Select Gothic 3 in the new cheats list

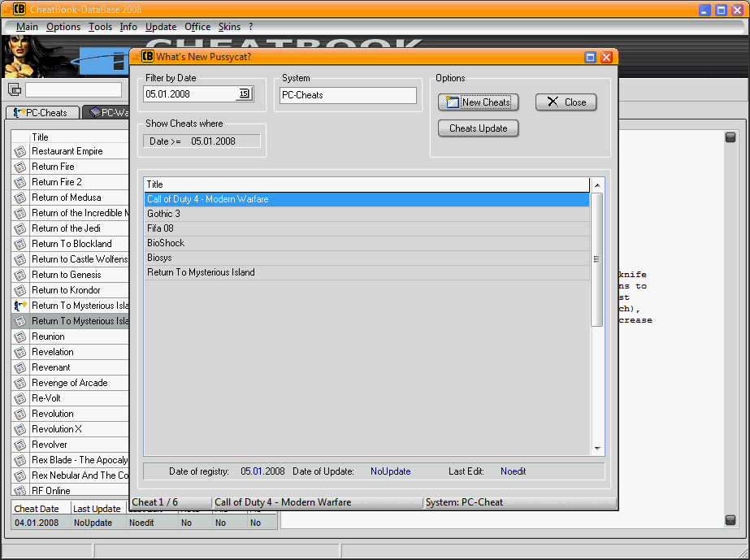164,214
